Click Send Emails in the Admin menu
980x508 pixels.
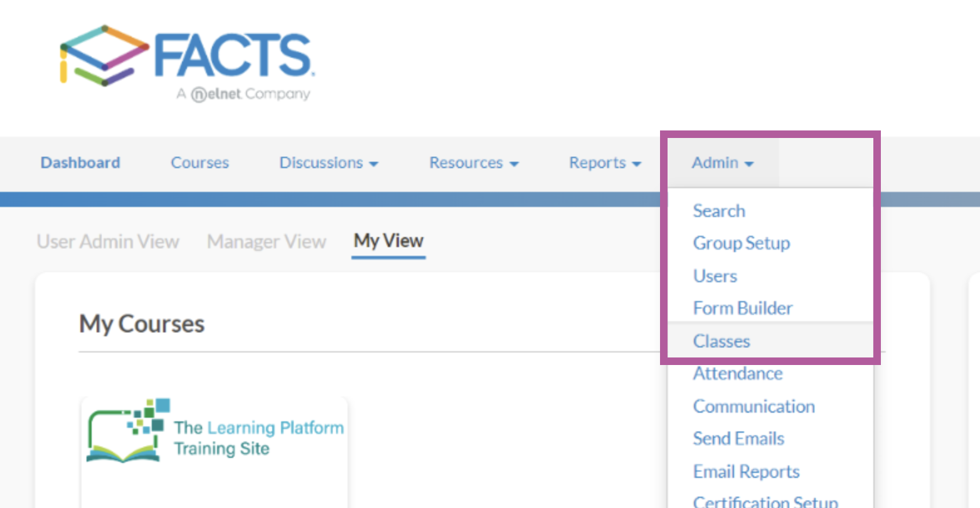pyautogui.click(x=738, y=438)
